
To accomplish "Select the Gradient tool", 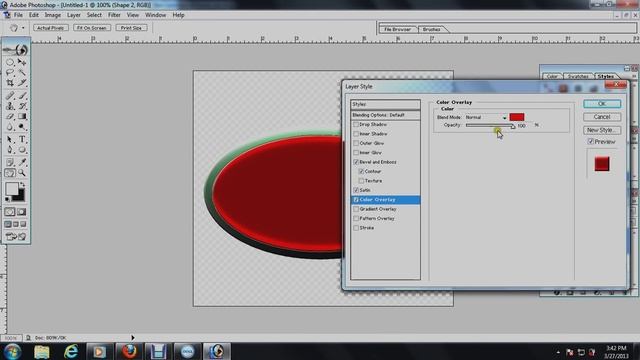I will click(x=22, y=117).
